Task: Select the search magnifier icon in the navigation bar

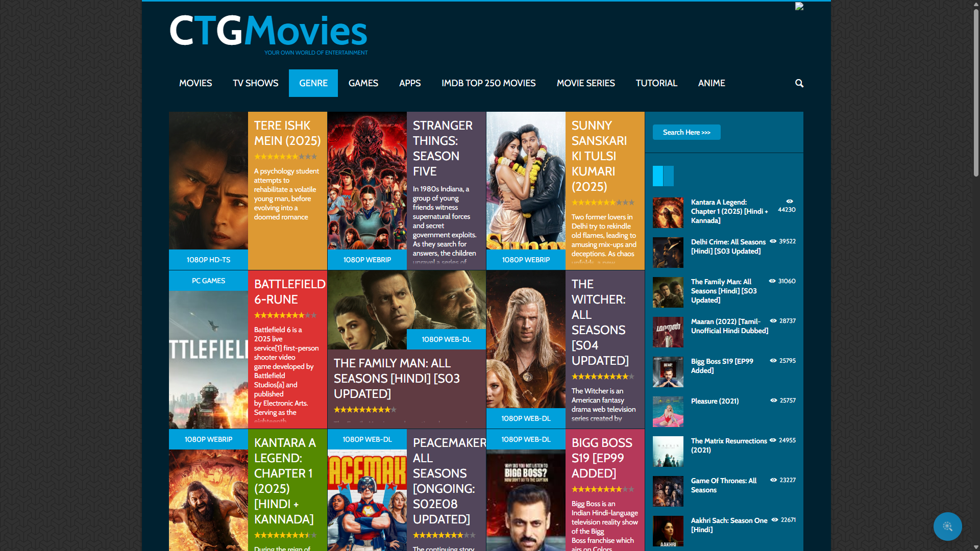Action: [x=799, y=83]
